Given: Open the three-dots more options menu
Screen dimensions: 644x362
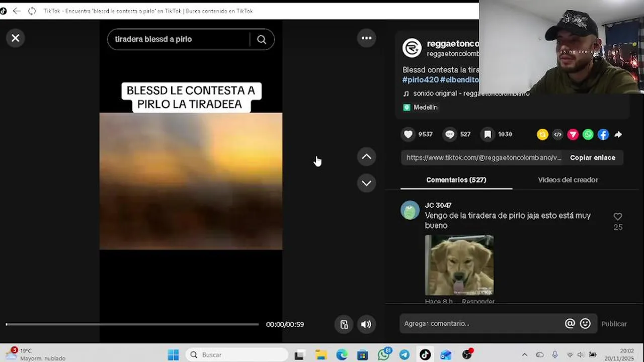Looking at the screenshot, I should point(366,38).
